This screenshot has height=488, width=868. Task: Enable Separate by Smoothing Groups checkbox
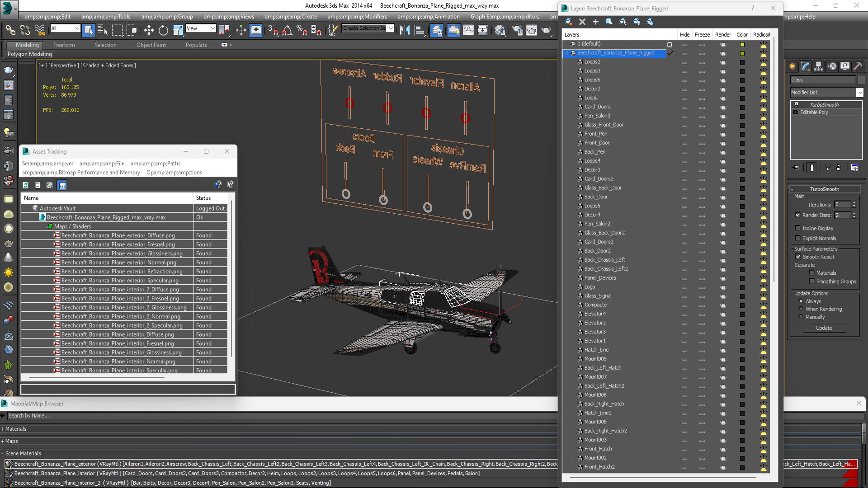click(x=811, y=282)
